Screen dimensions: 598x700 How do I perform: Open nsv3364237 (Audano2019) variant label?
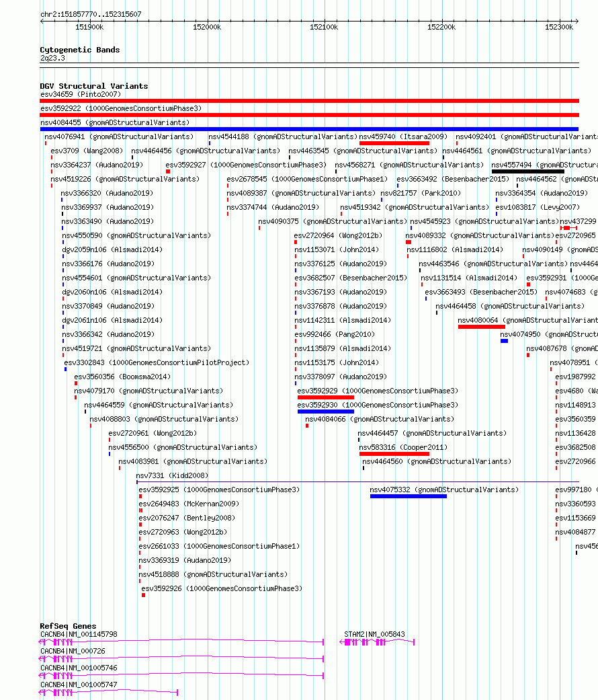point(97,165)
